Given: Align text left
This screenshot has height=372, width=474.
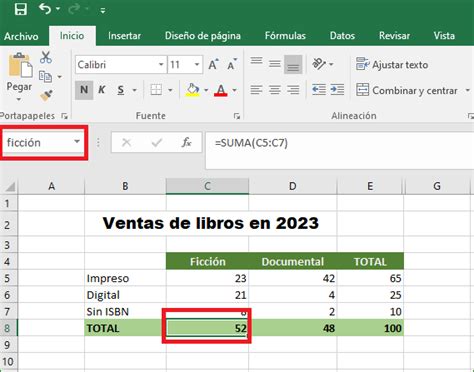Looking at the screenshot, I should click(x=256, y=90).
